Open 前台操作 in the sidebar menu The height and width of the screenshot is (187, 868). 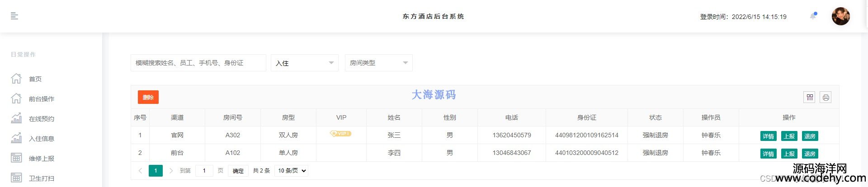[41, 99]
